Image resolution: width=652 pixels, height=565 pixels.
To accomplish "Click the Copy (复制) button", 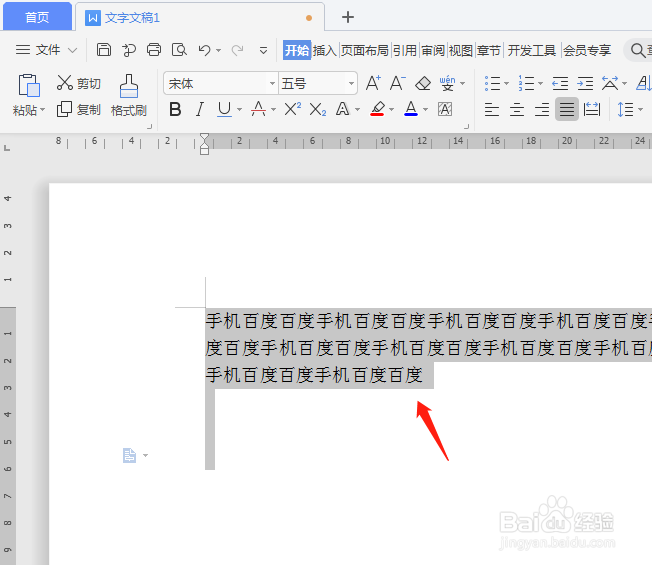I will [79, 109].
